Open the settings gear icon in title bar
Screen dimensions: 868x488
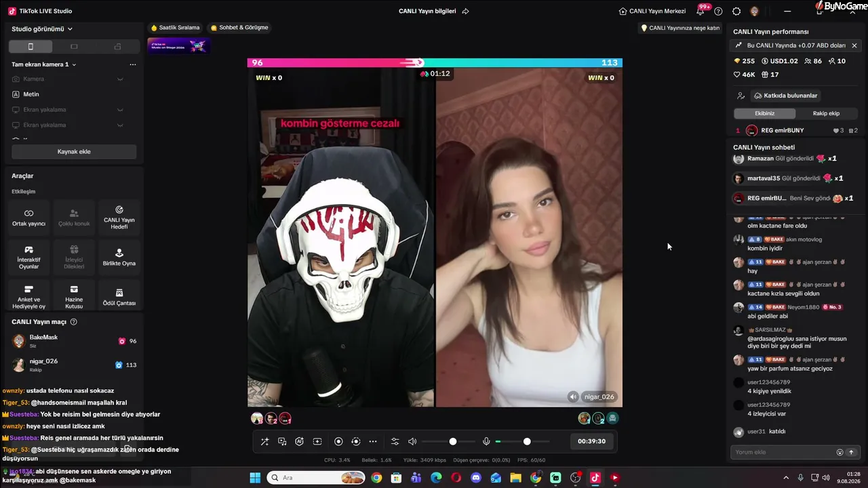[736, 12]
